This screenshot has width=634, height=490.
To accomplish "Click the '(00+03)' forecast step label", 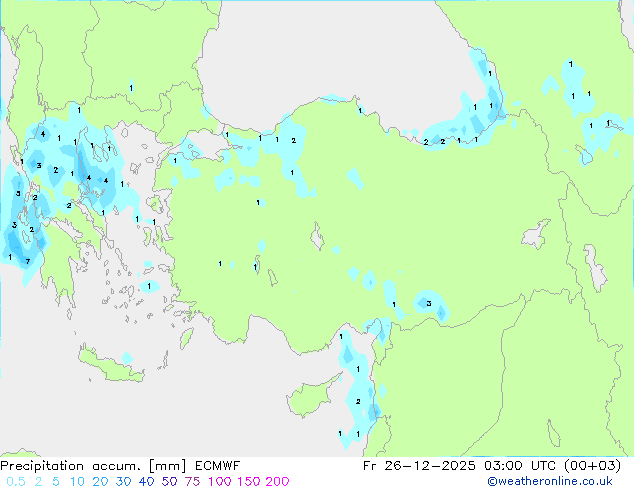I will (x=592, y=466).
